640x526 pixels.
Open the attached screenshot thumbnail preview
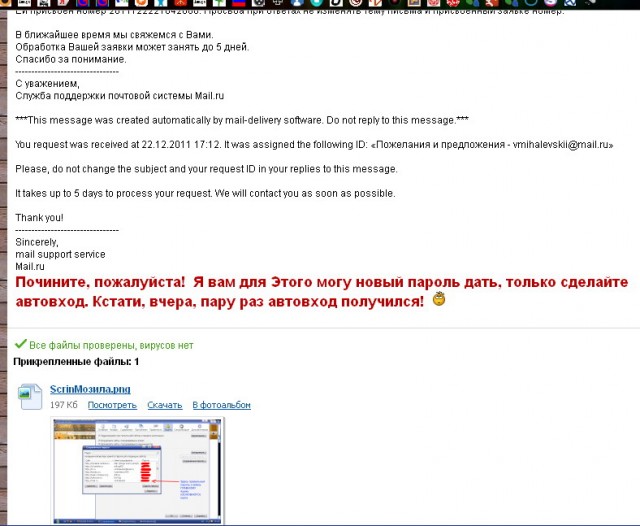138,470
